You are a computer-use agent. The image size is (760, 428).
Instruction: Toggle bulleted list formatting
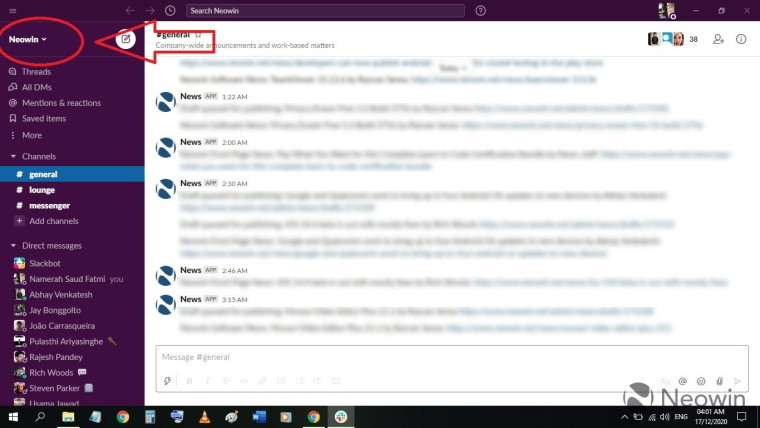pos(300,381)
